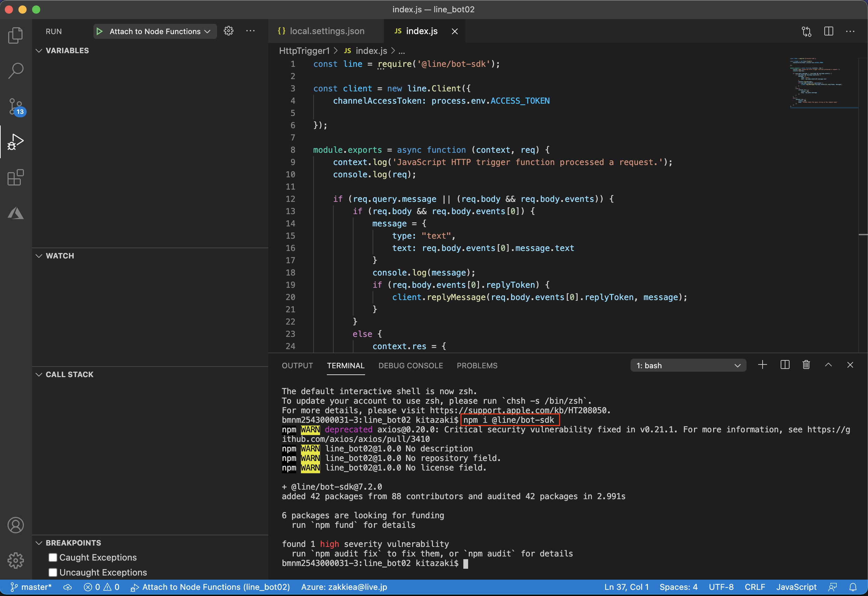868x596 pixels.
Task: Open the Accounts icon in activity bar
Action: pyautogui.click(x=15, y=525)
